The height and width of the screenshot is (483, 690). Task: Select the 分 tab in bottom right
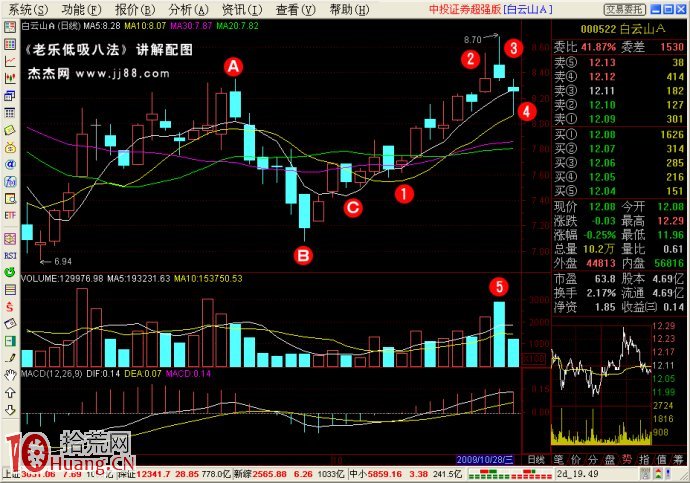coord(593,460)
